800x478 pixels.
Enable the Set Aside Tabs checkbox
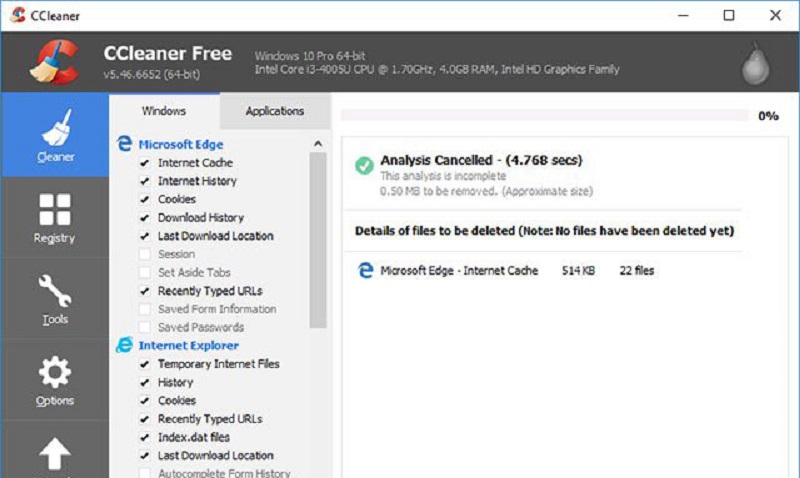click(145, 272)
